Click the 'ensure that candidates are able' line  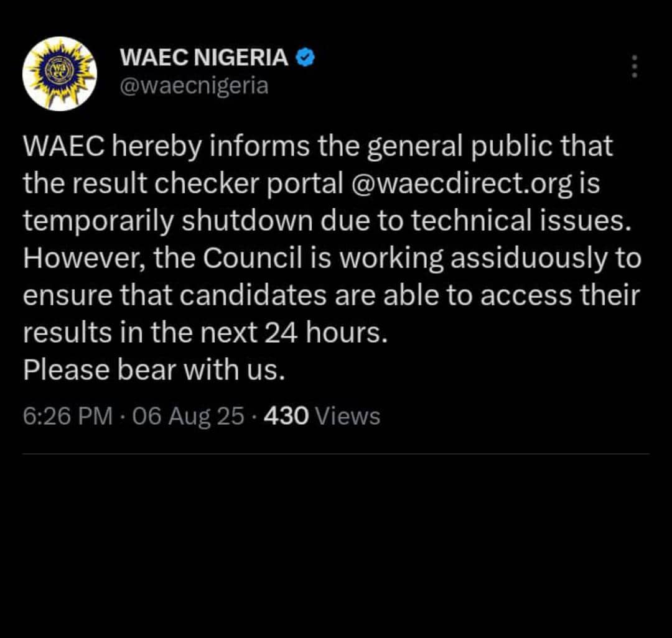click(331, 295)
